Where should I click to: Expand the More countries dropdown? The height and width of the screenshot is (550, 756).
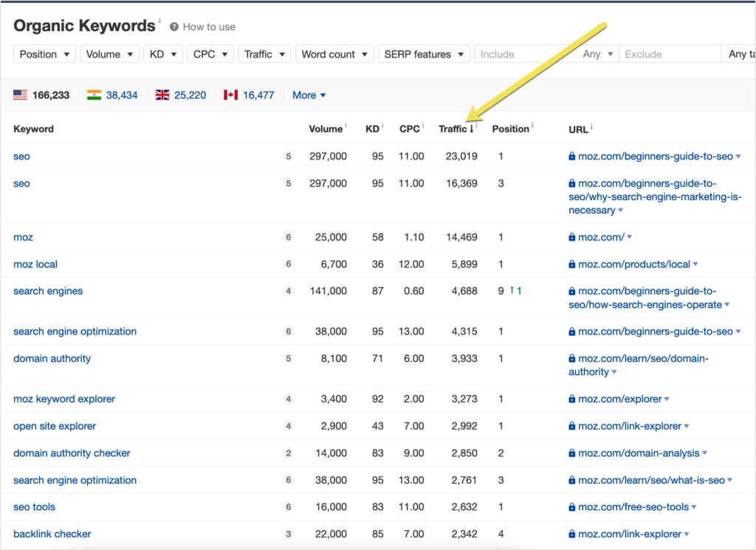[x=309, y=95]
